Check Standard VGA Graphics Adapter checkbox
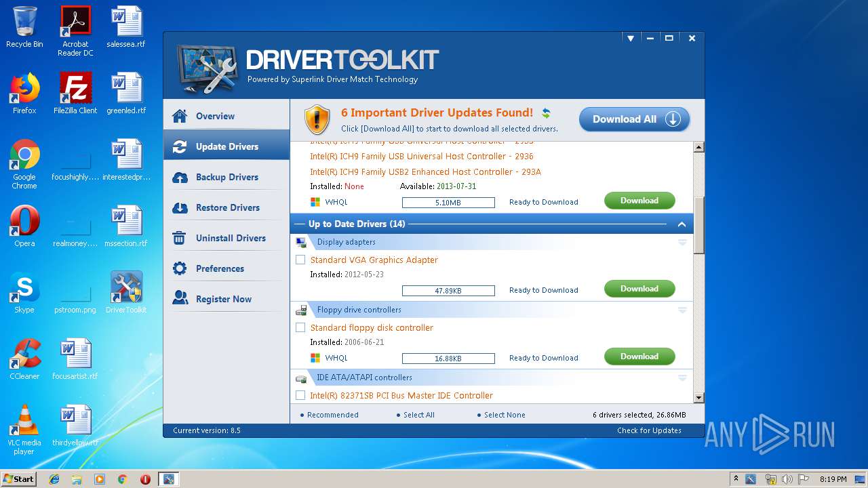The height and width of the screenshot is (488, 868). click(300, 260)
